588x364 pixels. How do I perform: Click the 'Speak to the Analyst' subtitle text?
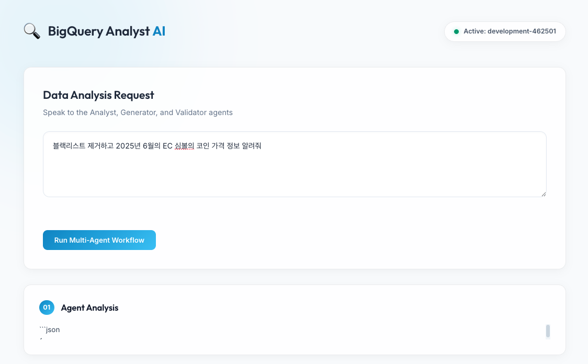138,112
